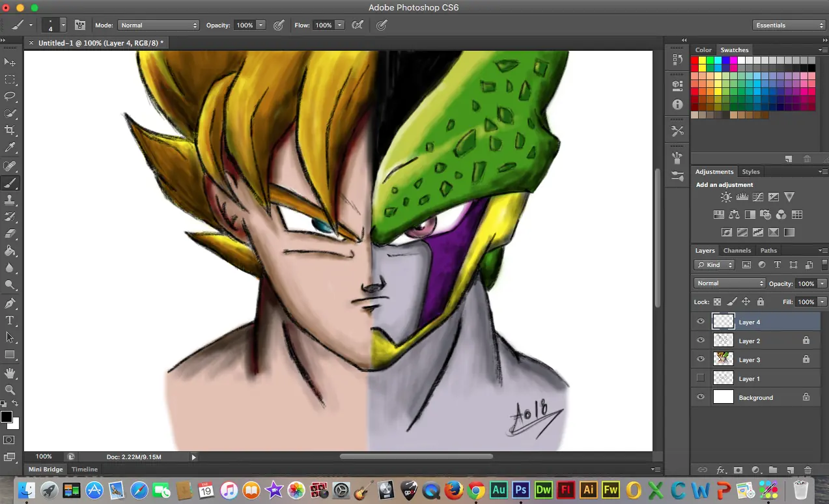The height and width of the screenshot is (504, 829).
Task: Hide Layer 2 visibility eye
Action: point(701,340)
